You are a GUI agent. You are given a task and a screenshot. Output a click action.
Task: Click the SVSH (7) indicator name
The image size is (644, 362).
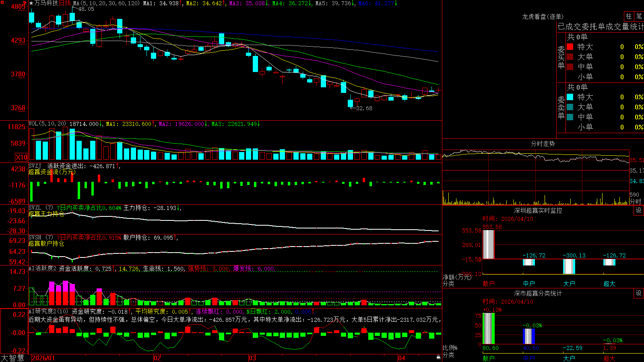point(41,237)
